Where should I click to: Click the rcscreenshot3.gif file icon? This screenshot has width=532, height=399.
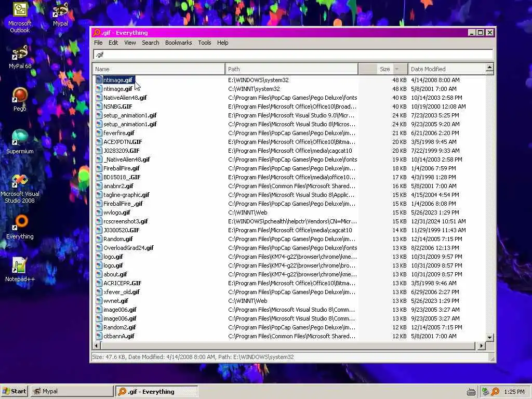[99, 221]
